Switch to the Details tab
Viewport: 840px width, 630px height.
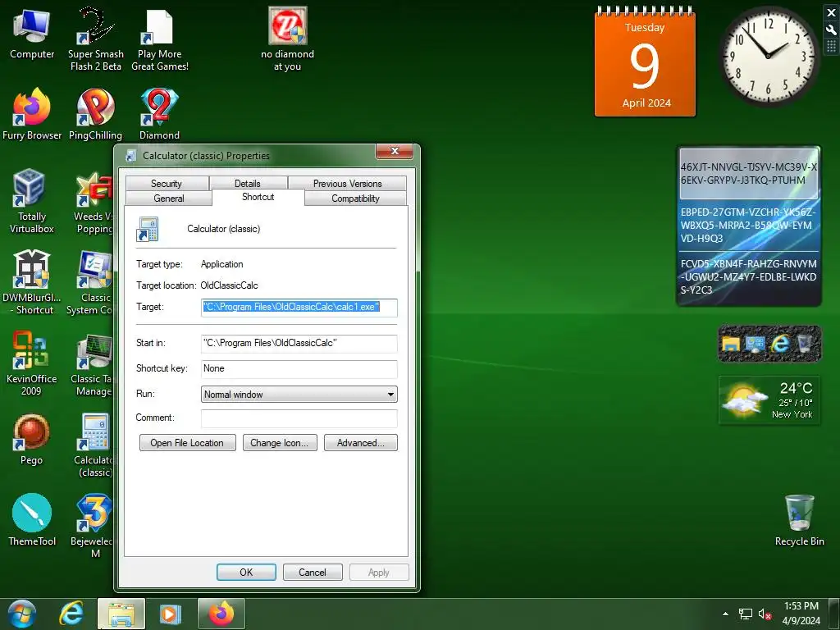tap(248, 183)
